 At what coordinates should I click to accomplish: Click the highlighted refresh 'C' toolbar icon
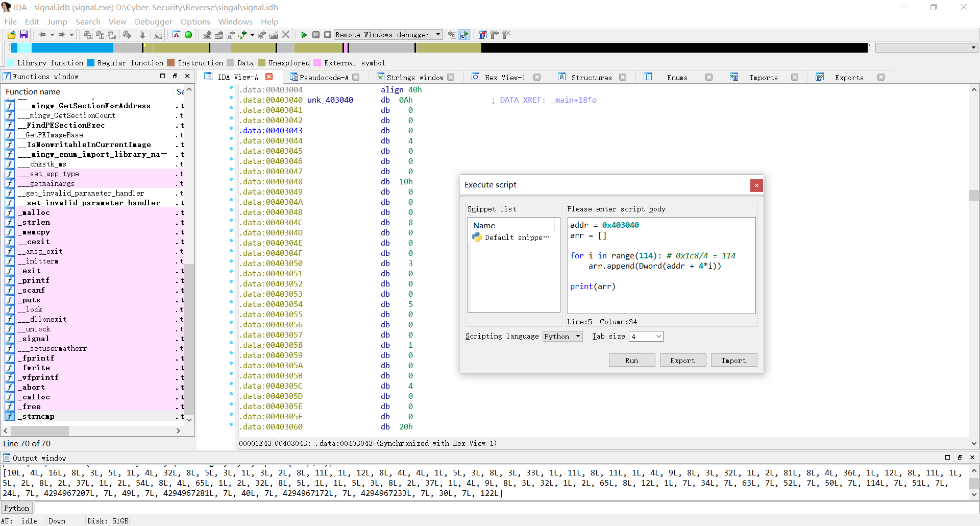coord(464,35)
